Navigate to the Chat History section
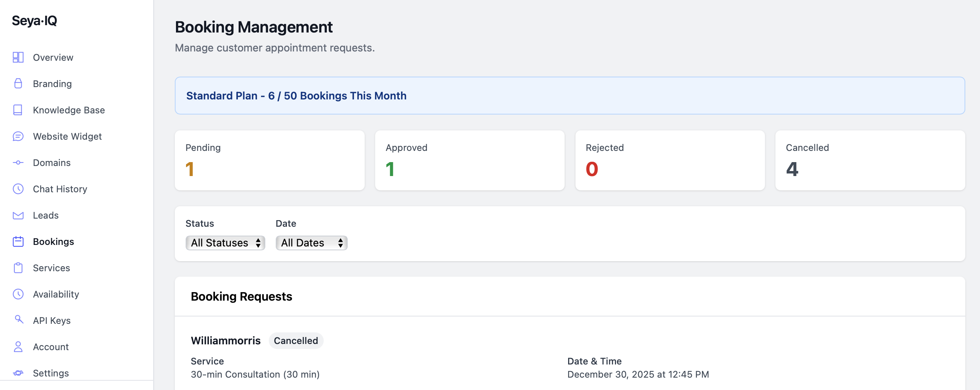Viewport: 980px width, 390px height. coord(60,189)
